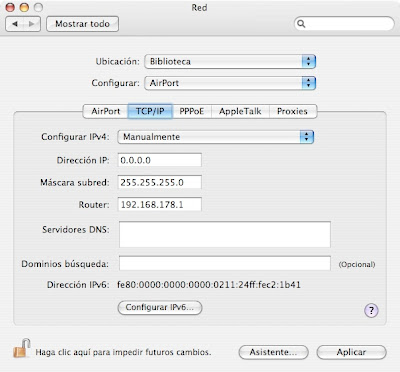Click 'Haga clic aquí para impedir futuros cambios' text
Image resolution: width=400 pixels, height=372 pixels.
point(123,352)
